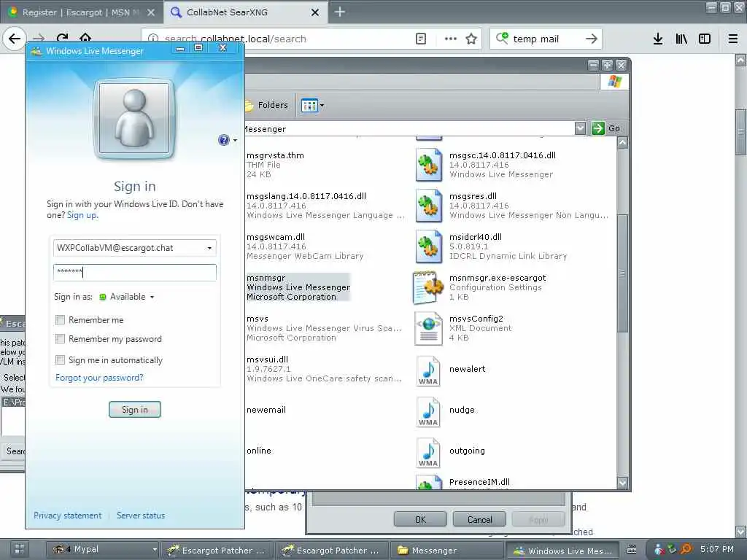Open a new browser tab with plus

[340, 12]
